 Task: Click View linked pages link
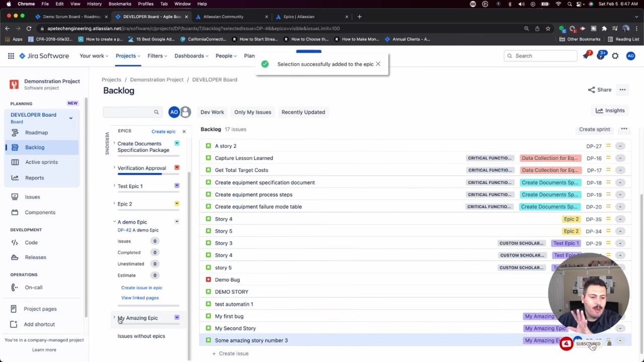(140, 298)
